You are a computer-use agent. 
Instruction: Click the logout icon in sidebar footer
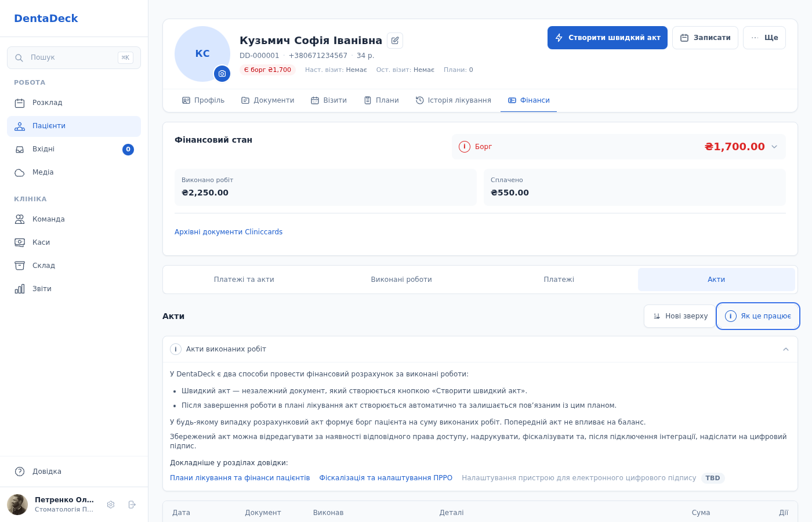[132, 505]
